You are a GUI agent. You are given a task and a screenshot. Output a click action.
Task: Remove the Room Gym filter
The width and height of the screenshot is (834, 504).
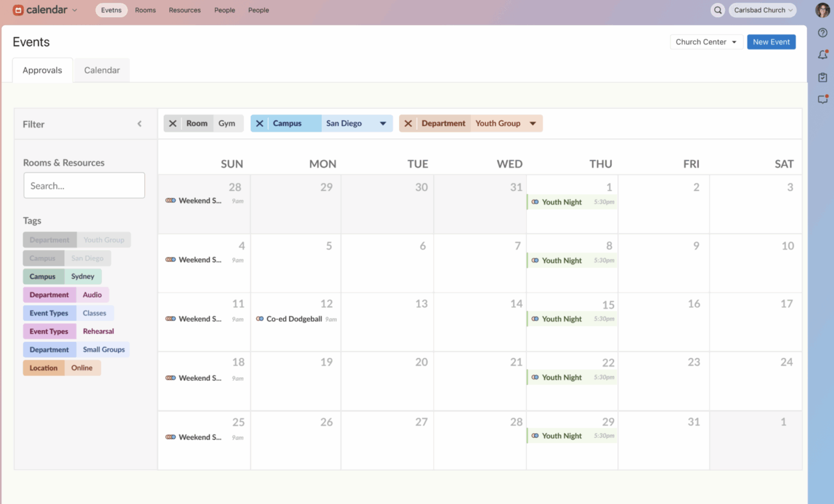pos(173,123)
